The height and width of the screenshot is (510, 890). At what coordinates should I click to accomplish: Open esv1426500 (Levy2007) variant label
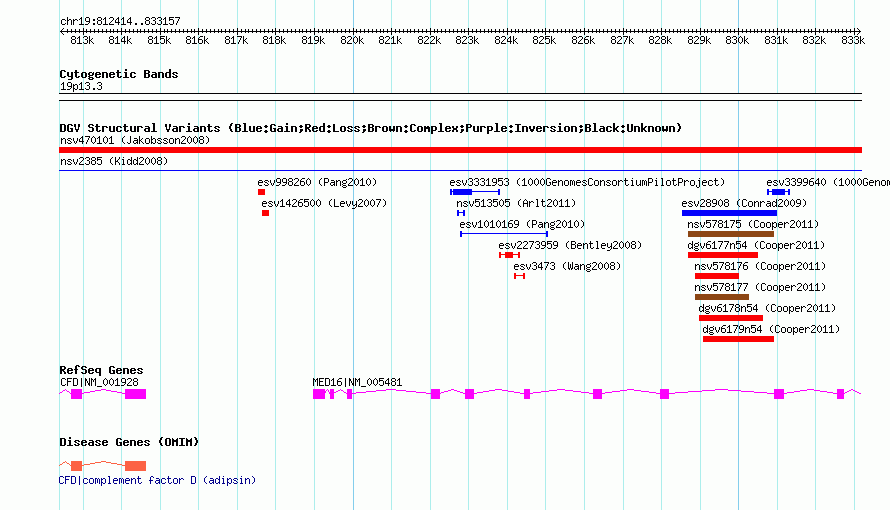pos(324,203)
